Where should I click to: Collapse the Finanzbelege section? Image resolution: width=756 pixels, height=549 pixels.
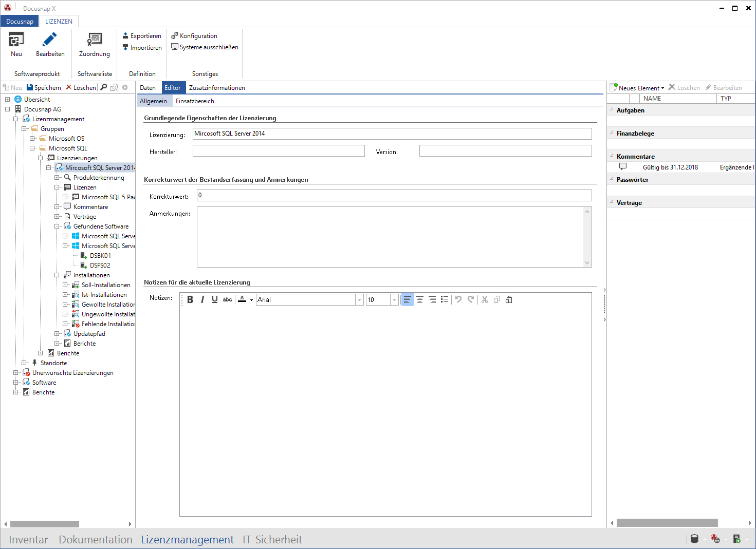pos(612,132)
